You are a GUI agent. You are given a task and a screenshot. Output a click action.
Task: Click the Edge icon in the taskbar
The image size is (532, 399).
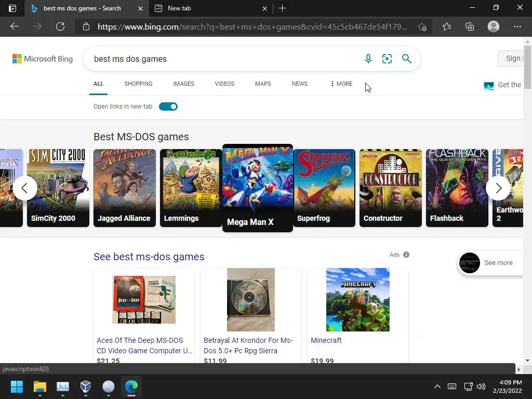pos(131,387)
